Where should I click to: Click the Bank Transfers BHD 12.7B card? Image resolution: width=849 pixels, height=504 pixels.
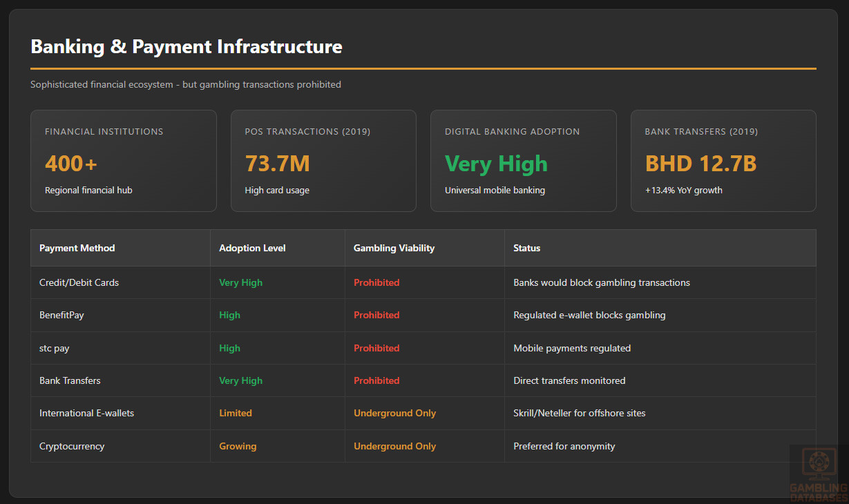coord(723,161)
